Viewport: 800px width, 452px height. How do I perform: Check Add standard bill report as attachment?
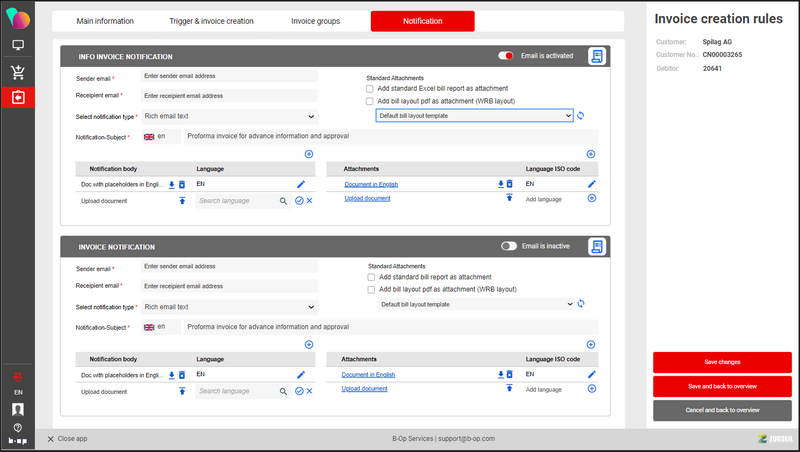point(371,277)
